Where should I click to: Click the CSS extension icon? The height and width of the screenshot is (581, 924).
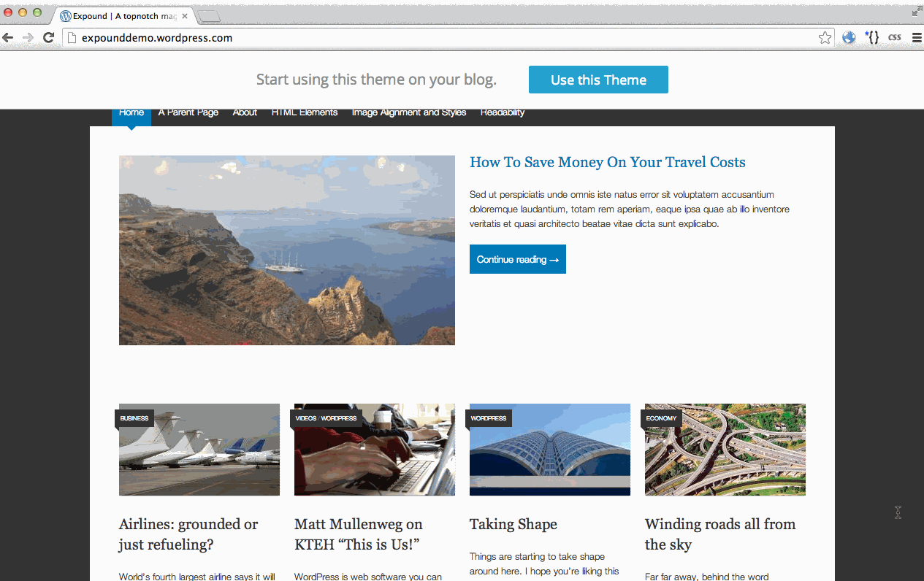894,38
